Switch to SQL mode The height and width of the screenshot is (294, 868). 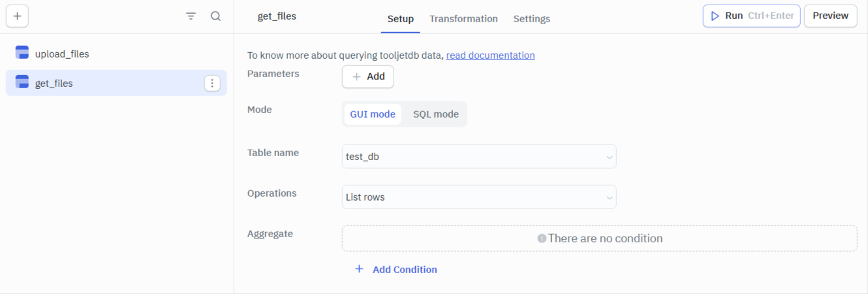click(435, 114)
